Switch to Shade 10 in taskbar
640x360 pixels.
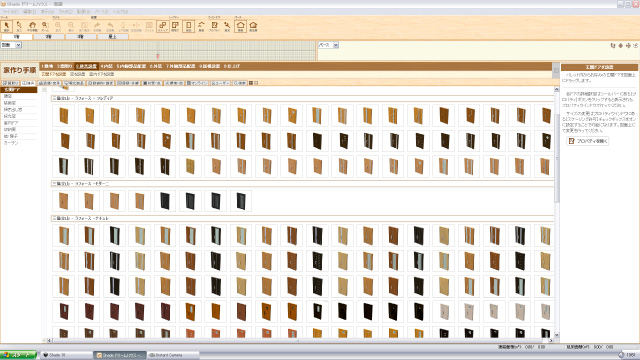[65, 355]
